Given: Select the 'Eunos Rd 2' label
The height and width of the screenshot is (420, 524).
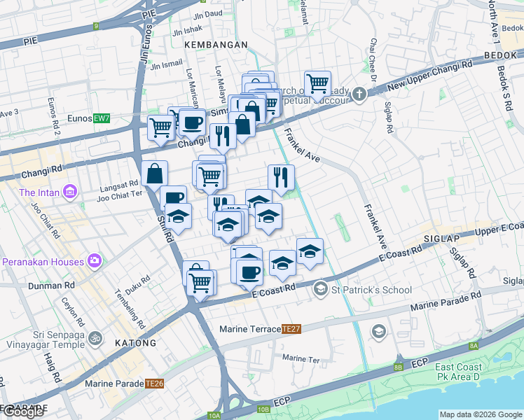Looking at the screenshot, I should point(53,116).
